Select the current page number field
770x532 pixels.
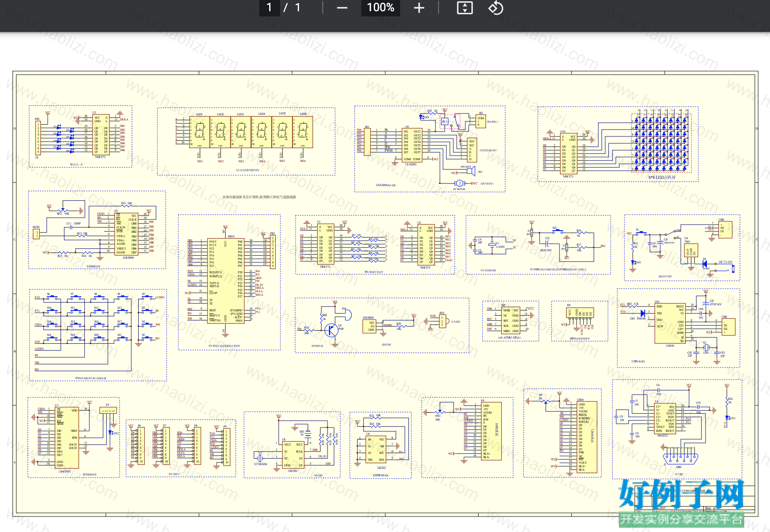[x=270, y=8]
